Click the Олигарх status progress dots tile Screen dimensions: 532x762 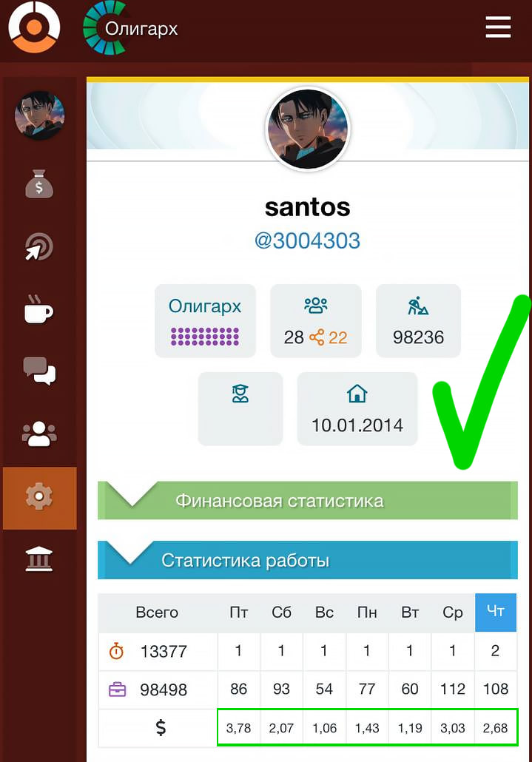pos(205,321)
